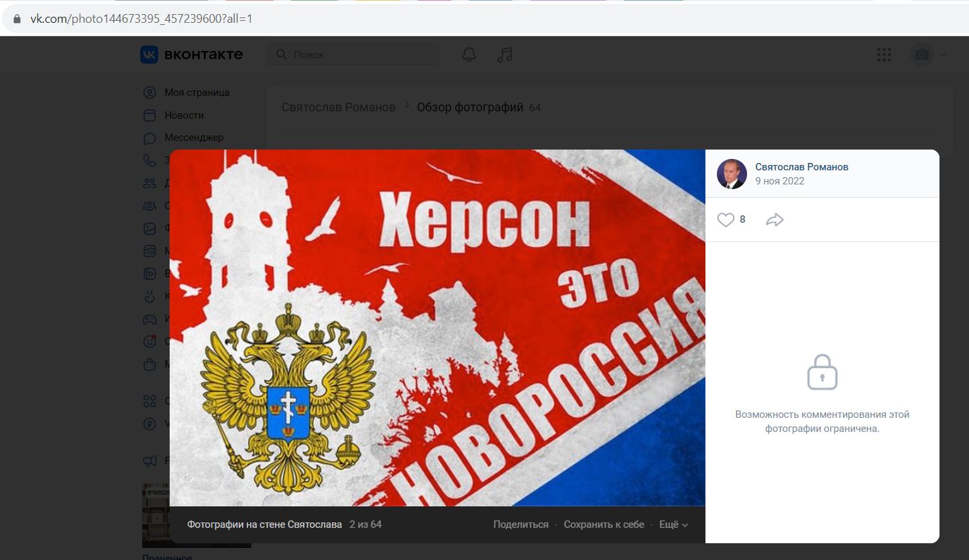
Task: Expand the profile menu chevron
Action: tap(944, 55)
